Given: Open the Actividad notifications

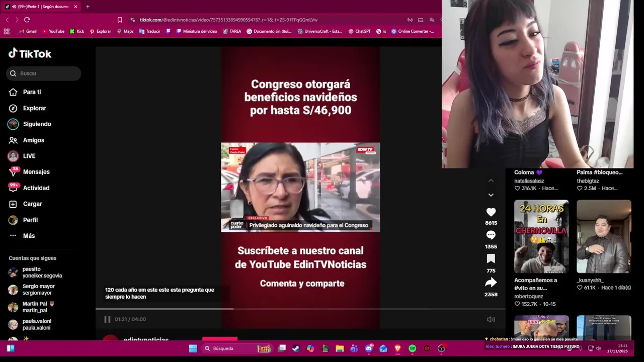Looking at the screenshot, I should (29, 188).
